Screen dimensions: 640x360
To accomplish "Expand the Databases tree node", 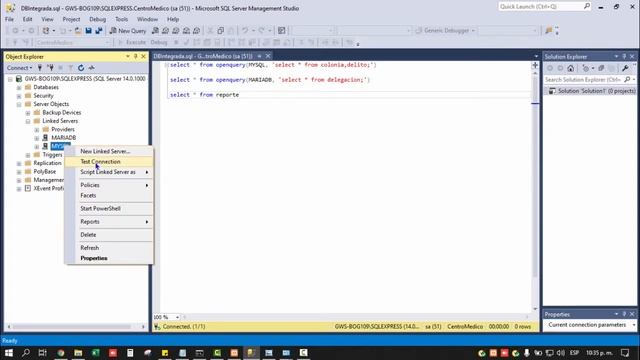I will pyautogui.click(x=19, y=87).
